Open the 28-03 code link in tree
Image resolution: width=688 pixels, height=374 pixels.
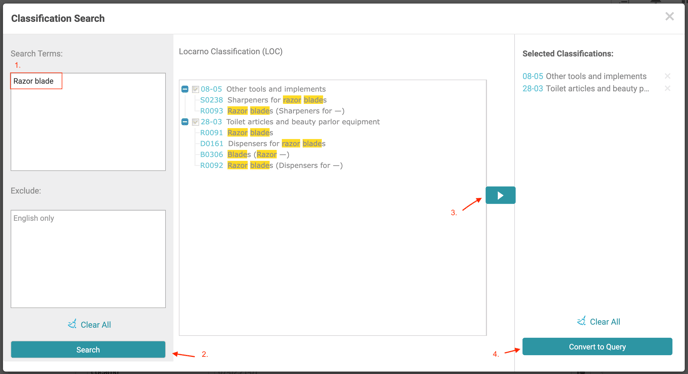pyautogui.click(x=211, y=122)
